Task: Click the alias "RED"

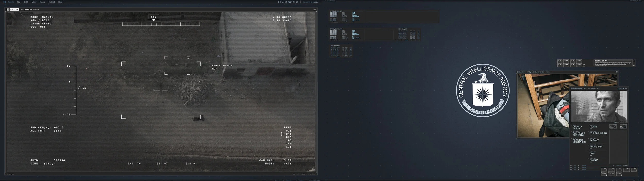Action: tap(592, 153)
